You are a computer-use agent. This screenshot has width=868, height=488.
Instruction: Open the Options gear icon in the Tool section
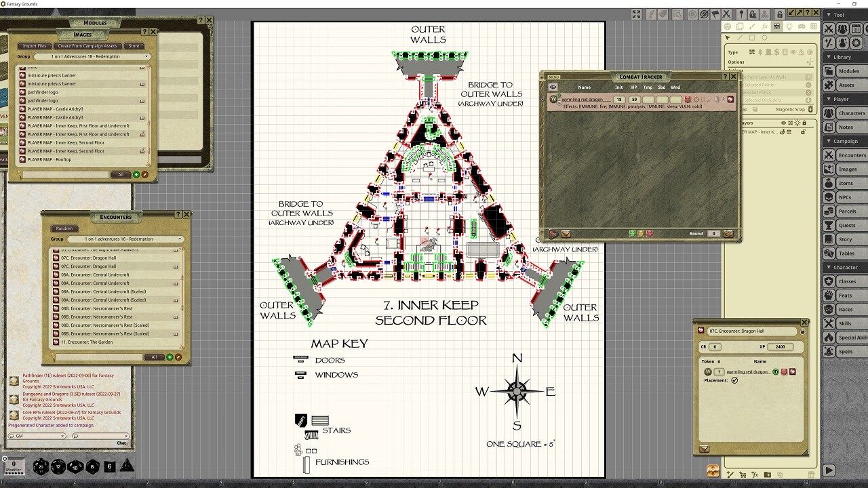pyautogui.click(x=856, y=42)
